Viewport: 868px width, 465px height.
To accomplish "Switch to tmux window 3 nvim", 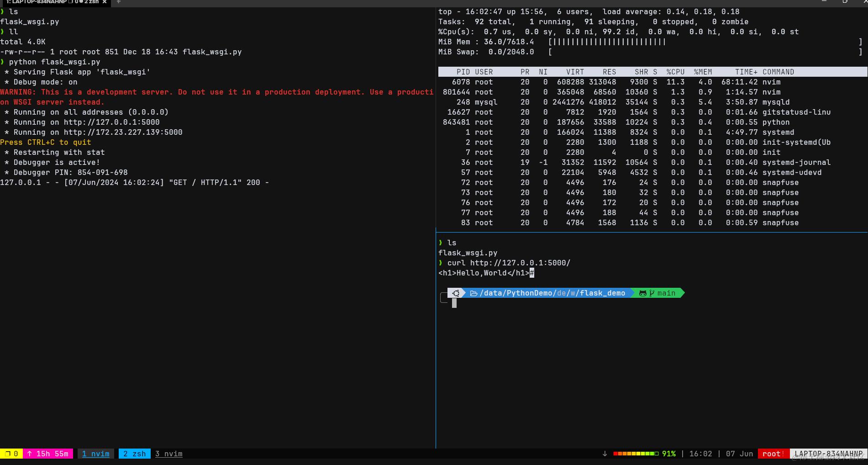I will pos(168,454).
